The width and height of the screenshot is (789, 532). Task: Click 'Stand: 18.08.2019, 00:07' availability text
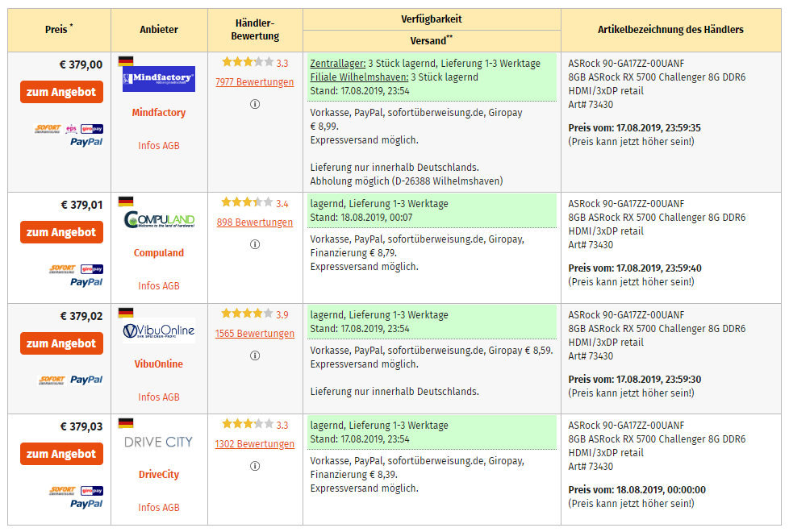361,217
